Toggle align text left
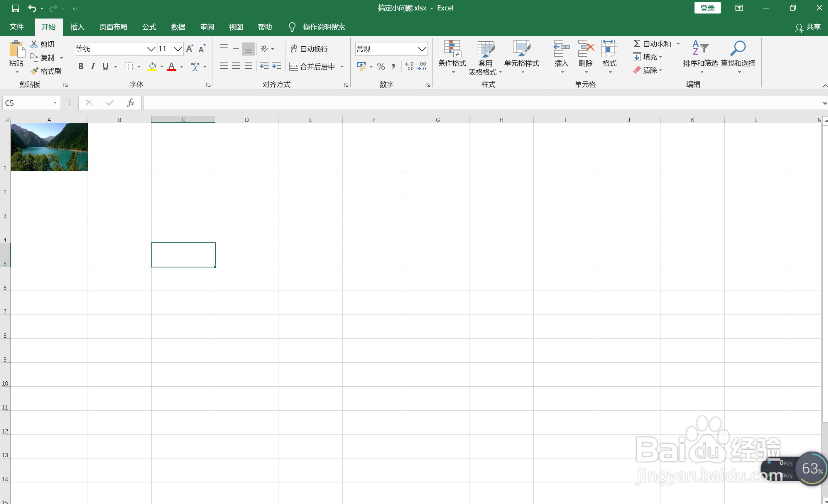Viewport: 828px width, 504px height. pos(223,66)
